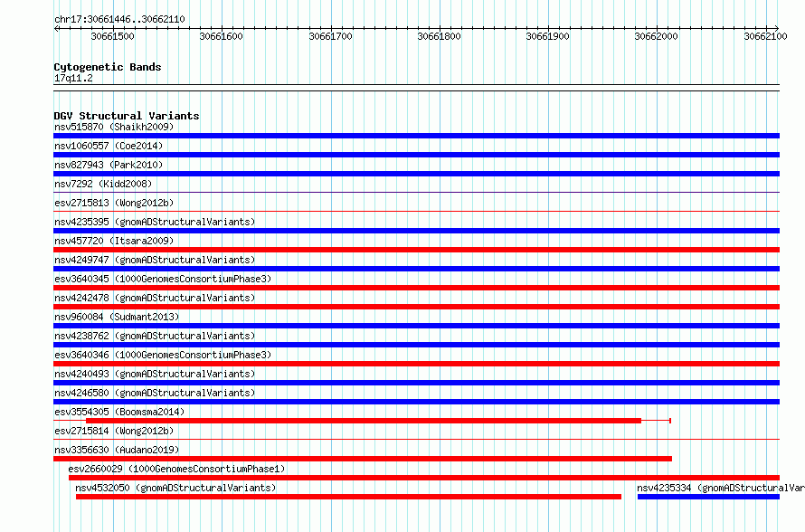This screenshot has width=805, height=532.
Task: Click the nsv4532050 (gnomADStructuralVariants) label
Action: pos(175,488)
